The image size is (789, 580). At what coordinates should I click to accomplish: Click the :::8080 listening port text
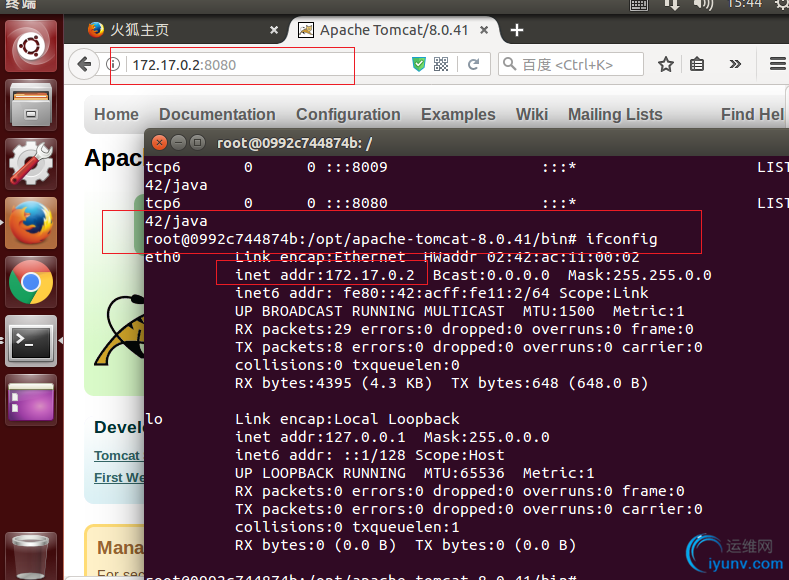click(x=356, y=203)
